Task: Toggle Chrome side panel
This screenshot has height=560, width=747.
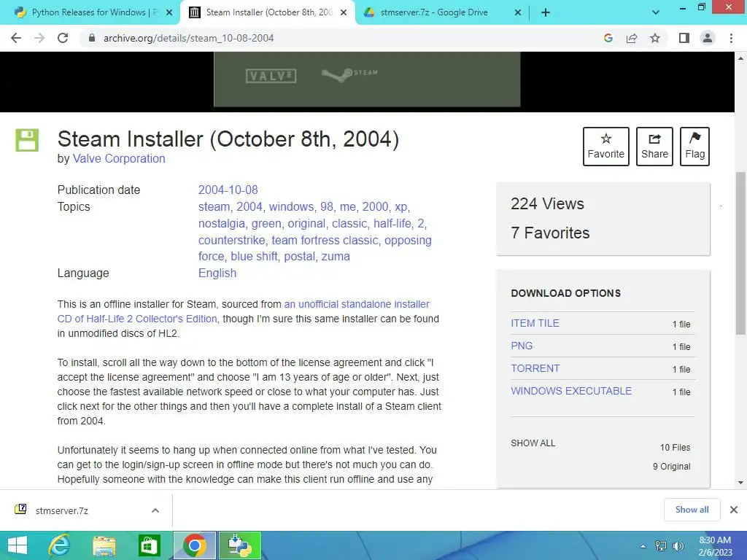Action: [x=684, y=38]
